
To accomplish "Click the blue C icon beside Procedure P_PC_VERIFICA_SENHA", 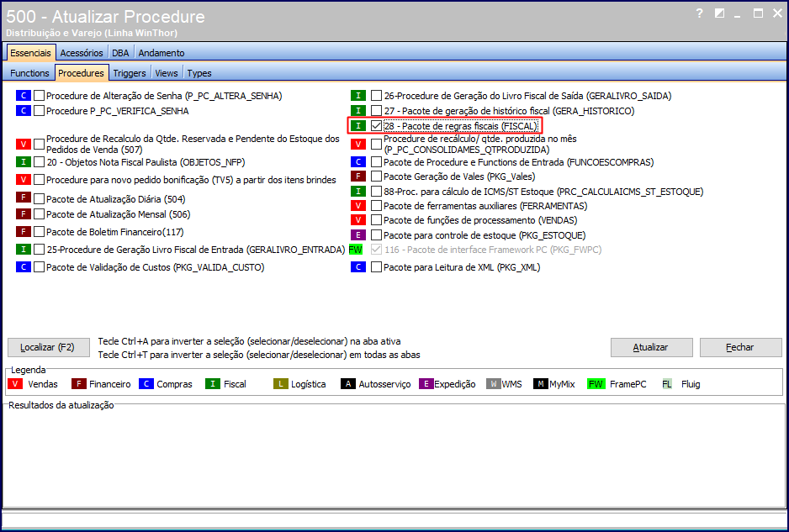I will click(x=24, y=111).
